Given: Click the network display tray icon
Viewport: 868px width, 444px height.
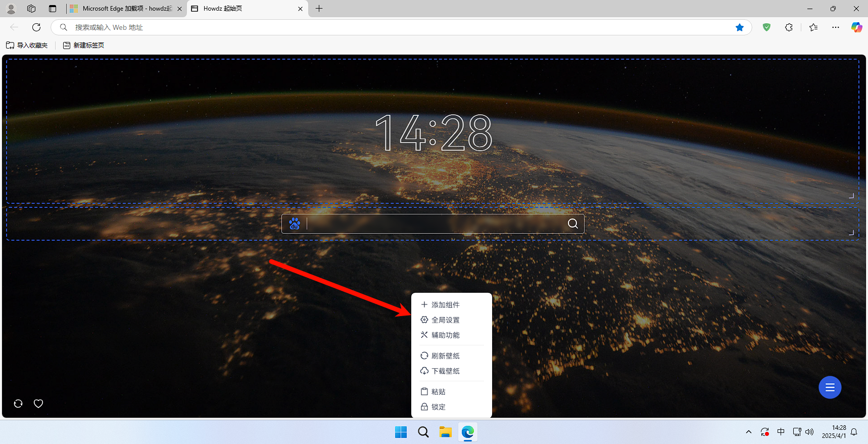Looking at the screenshot, I should coord(797,432).
